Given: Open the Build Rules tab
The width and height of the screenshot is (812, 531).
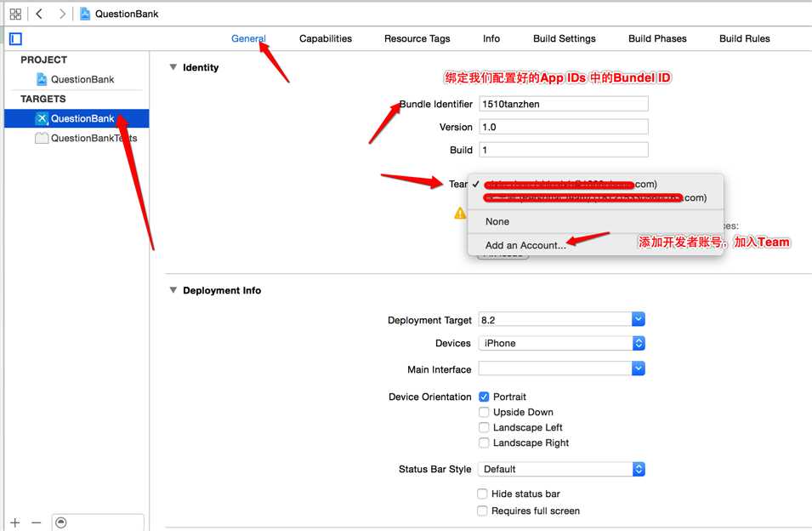Looking at the screenshot, I should pyautogui.click(x=744, y=38).
